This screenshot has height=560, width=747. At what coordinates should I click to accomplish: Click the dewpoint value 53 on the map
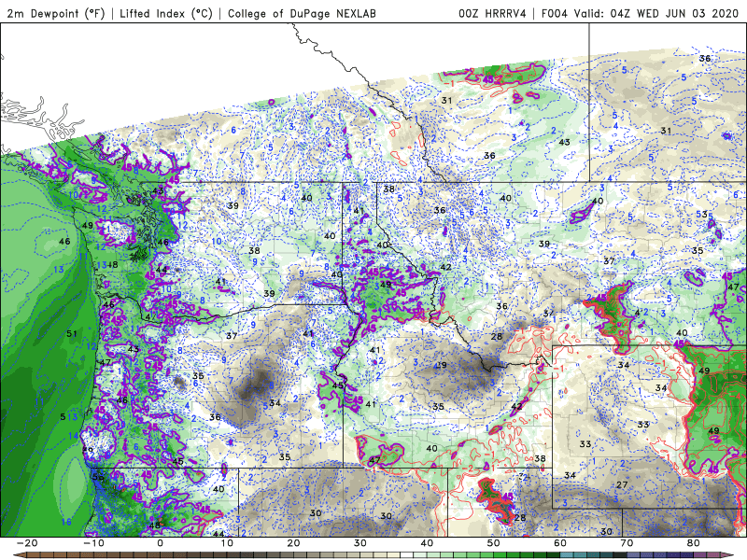coord(702,215)
